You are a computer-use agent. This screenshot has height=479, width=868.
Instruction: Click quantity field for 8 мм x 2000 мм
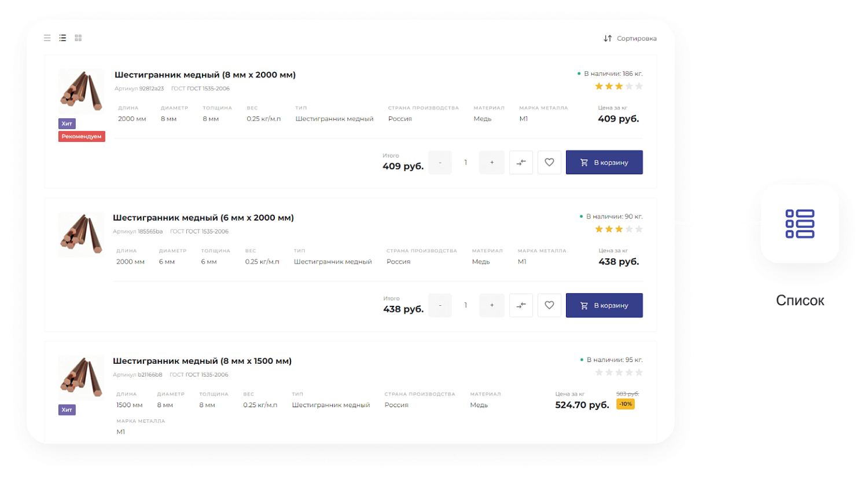tap(466, 163)
